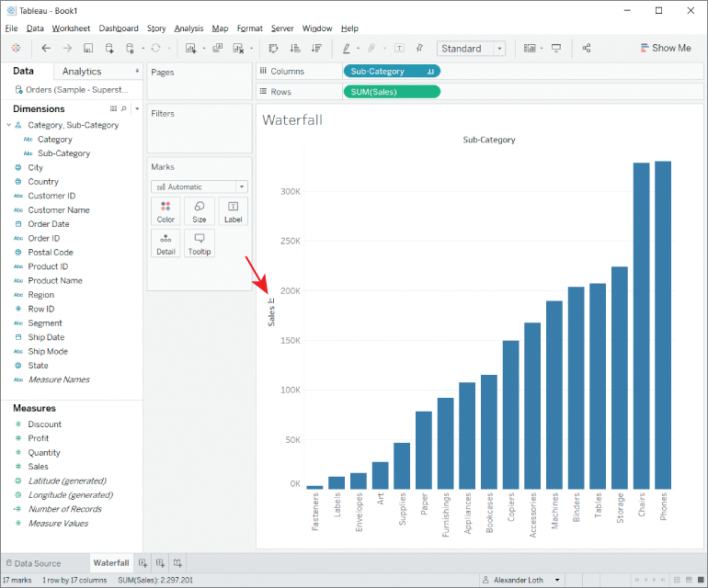Switch to Data Source tab
Image resolution: width=708 pixels, height=588 pixels.
(x=33, y=563)
